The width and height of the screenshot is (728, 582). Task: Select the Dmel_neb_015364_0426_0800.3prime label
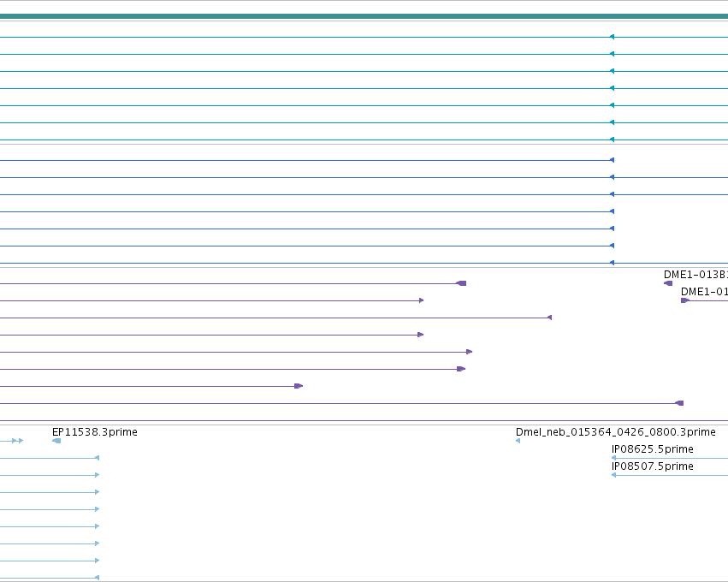(616, 432)
